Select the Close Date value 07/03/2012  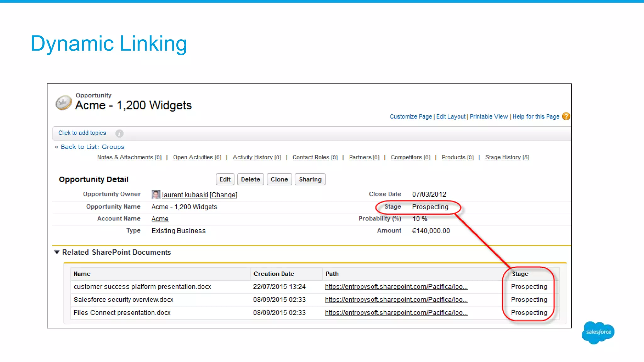(x=429, y=194)
